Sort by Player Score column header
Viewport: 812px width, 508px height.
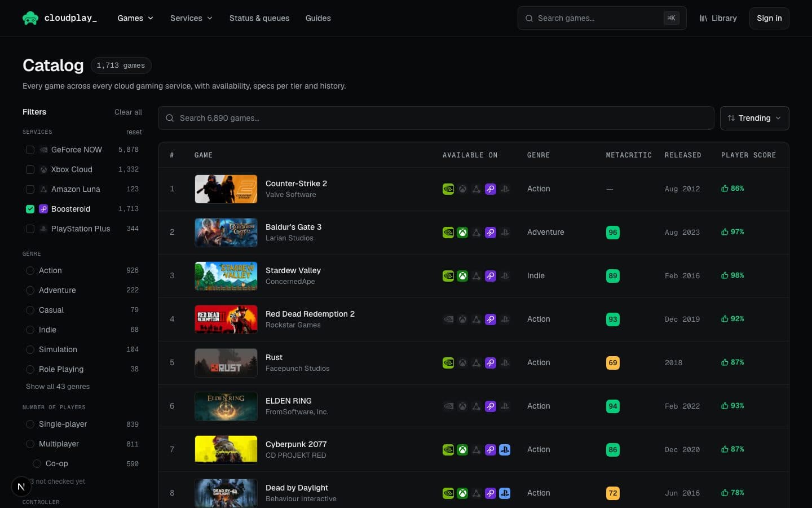748,155
